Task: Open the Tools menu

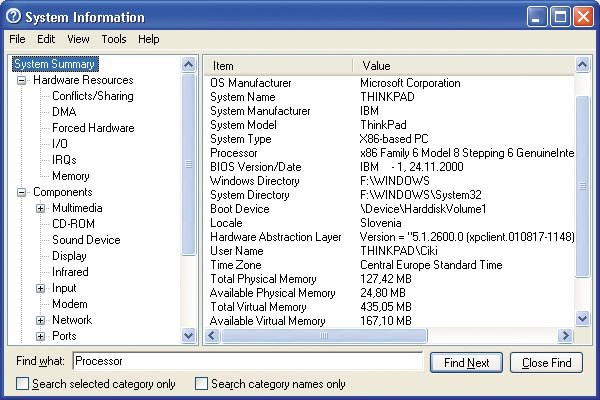Action: click(114, 39)
